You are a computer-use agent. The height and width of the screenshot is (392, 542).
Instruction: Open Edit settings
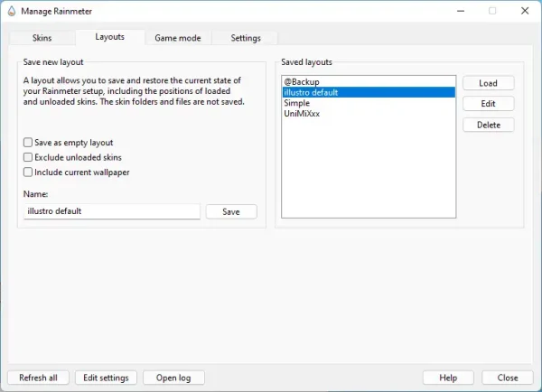(106, 378)
